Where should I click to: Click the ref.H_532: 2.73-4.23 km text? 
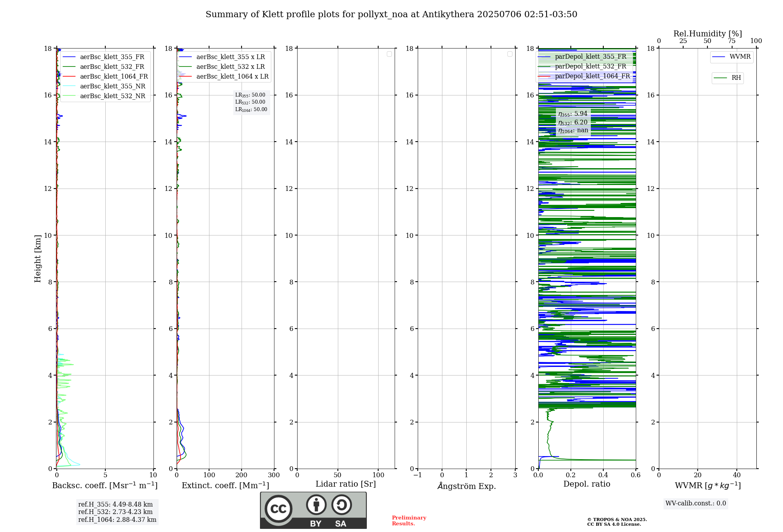tap(115, 512)
